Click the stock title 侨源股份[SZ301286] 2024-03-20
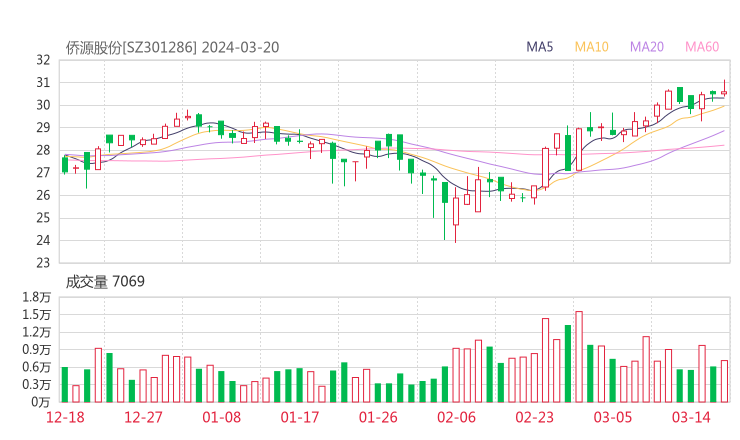This screenshot has height=440, width=740. point(172,47)
